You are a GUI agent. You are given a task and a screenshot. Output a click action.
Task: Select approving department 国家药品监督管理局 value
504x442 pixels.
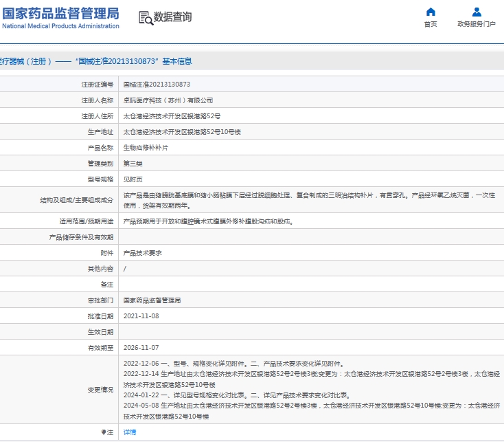point(152,300)
